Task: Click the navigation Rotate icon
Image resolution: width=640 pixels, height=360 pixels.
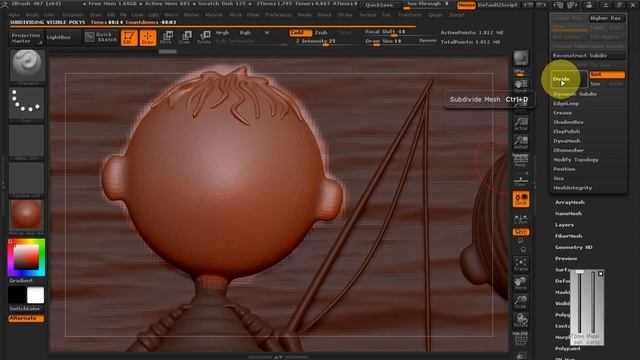Action: click(521, 321)
